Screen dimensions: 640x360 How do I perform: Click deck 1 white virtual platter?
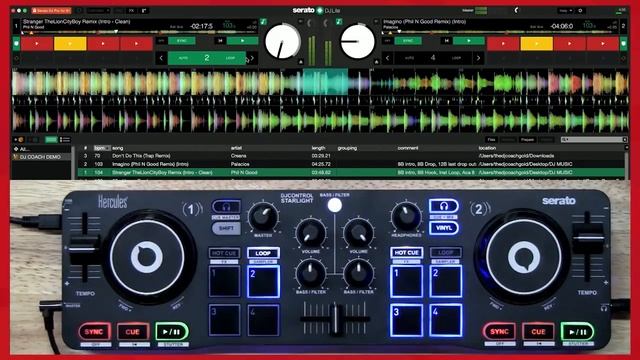click(282, 42)
